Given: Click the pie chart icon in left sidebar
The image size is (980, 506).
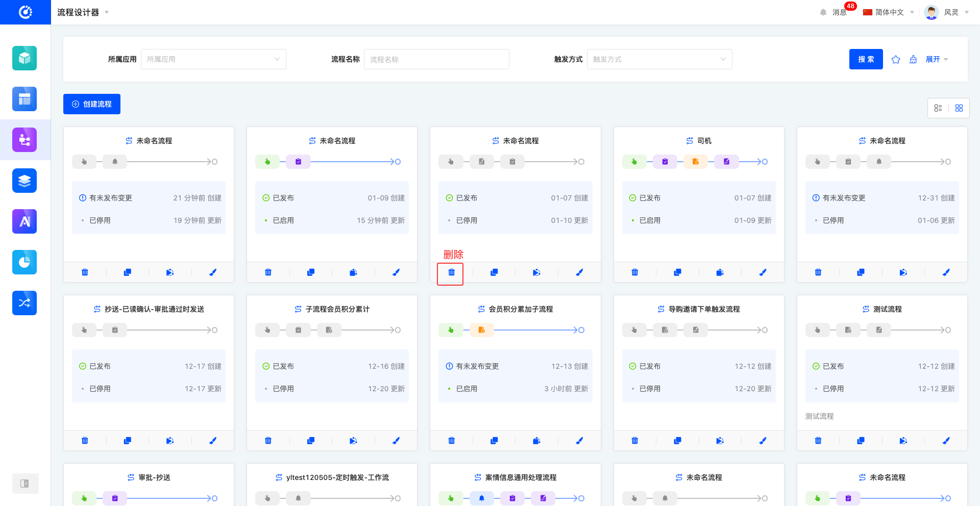Looking at the screenshot, I should [24, 262].
